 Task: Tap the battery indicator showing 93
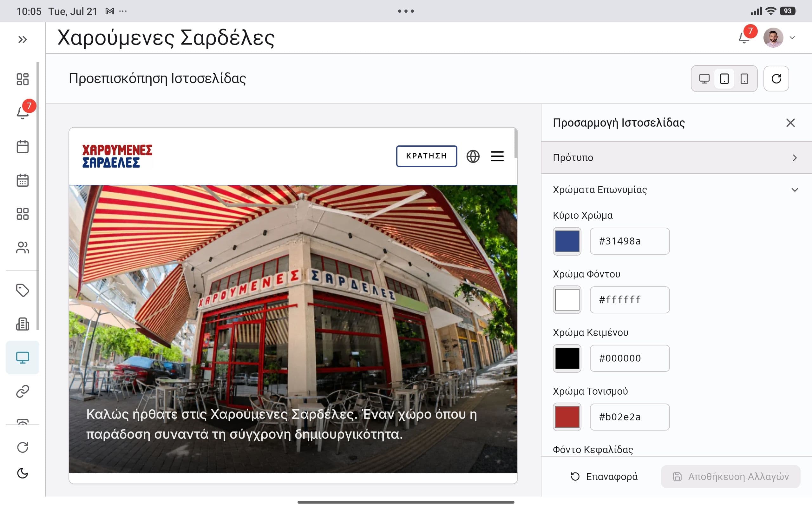tap(788, 11)
